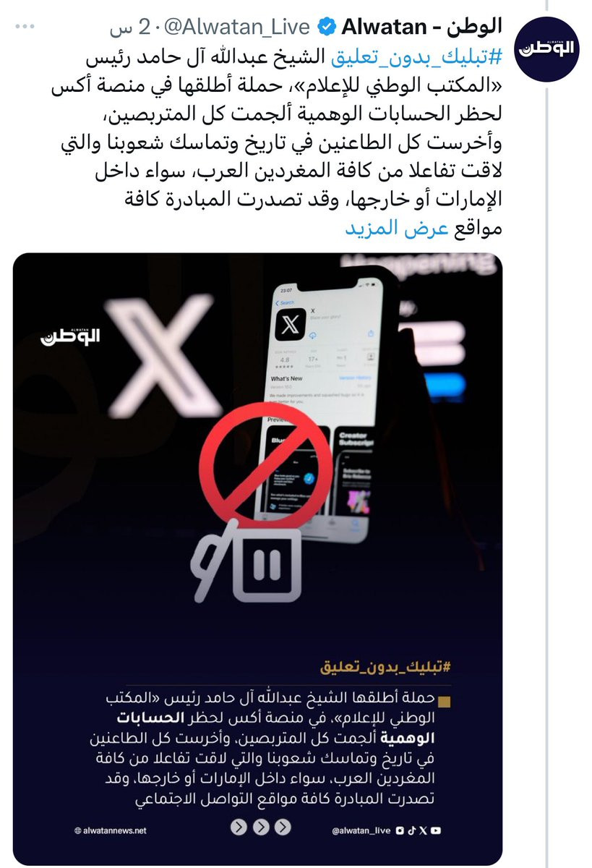Image resolution: width=592 pixels, height=868 pixels.
Task: Click the white Alwatan logo inside image
Action: [70, 334]
